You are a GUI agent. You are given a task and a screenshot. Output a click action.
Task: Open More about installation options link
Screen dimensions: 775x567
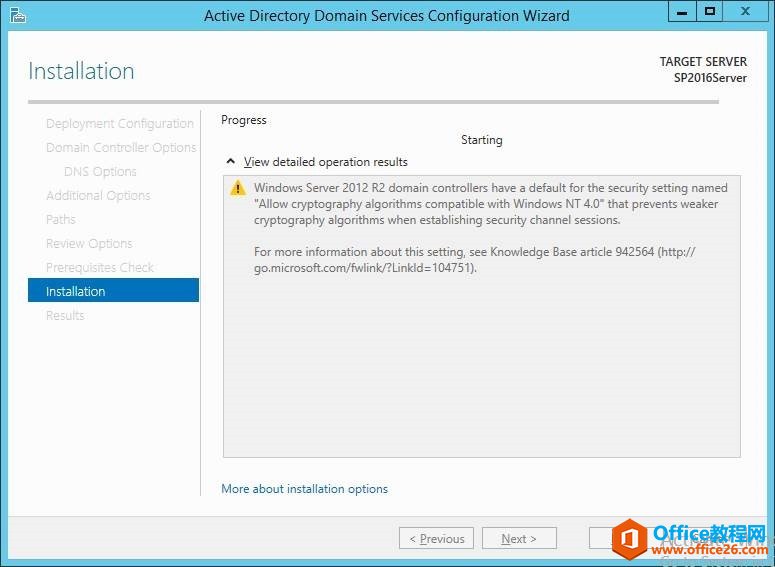(x=304, y=489)
